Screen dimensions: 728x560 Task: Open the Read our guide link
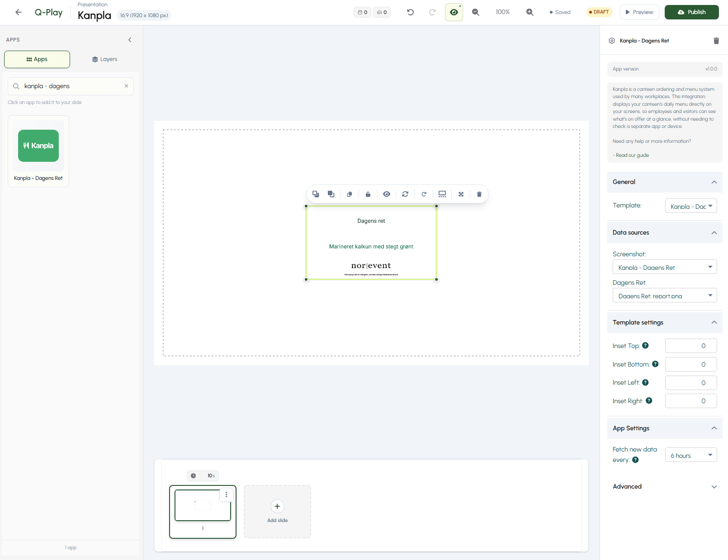click(x=632, y=155)
